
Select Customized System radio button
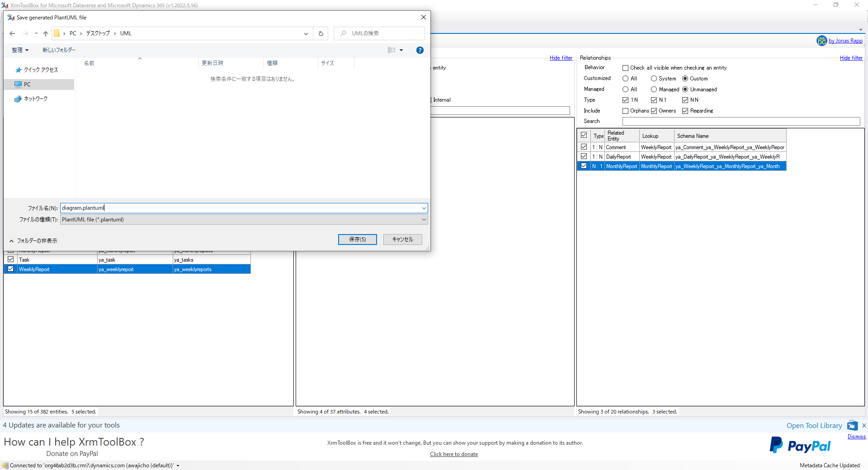pyautogui.click(x=654, y=79)
